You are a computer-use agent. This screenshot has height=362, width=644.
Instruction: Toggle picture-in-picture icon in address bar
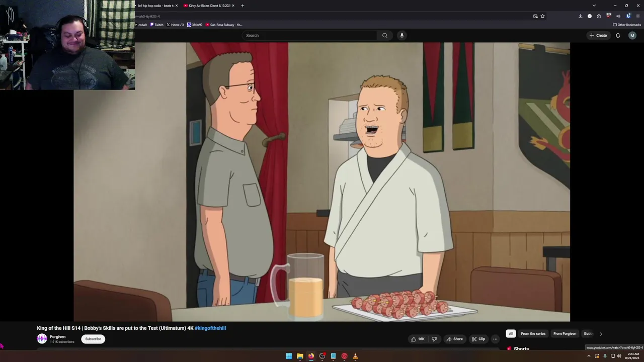pyautogui.click(x=535, y=16)
